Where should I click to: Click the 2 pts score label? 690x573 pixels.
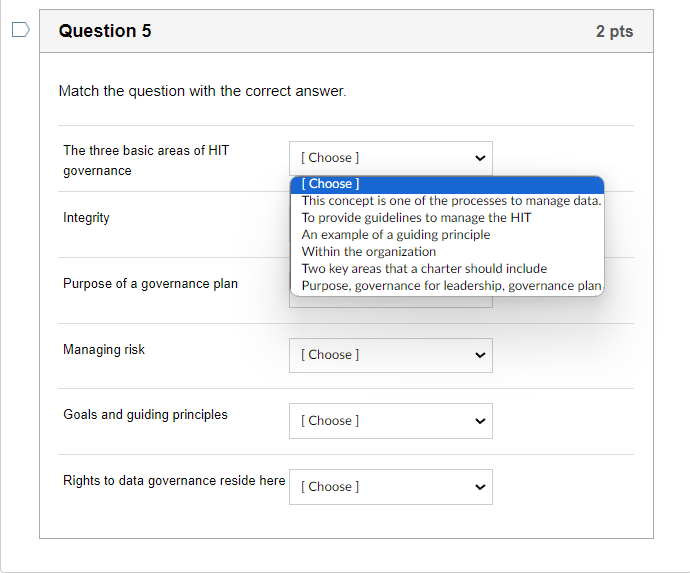click(614, 32)
